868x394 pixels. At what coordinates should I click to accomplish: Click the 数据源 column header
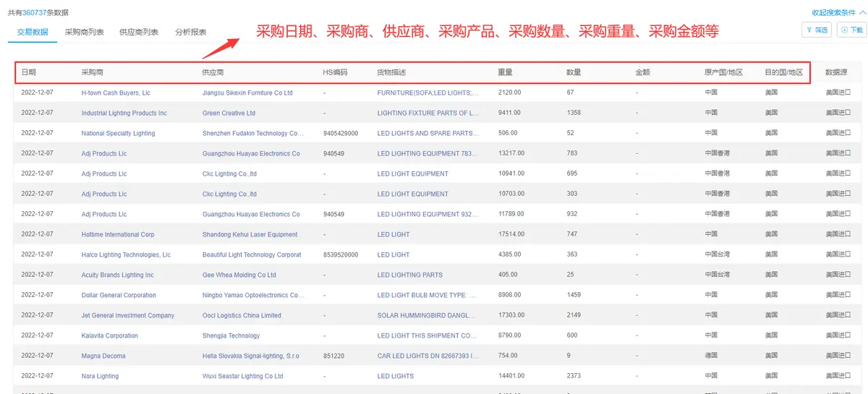coord(837,72)
